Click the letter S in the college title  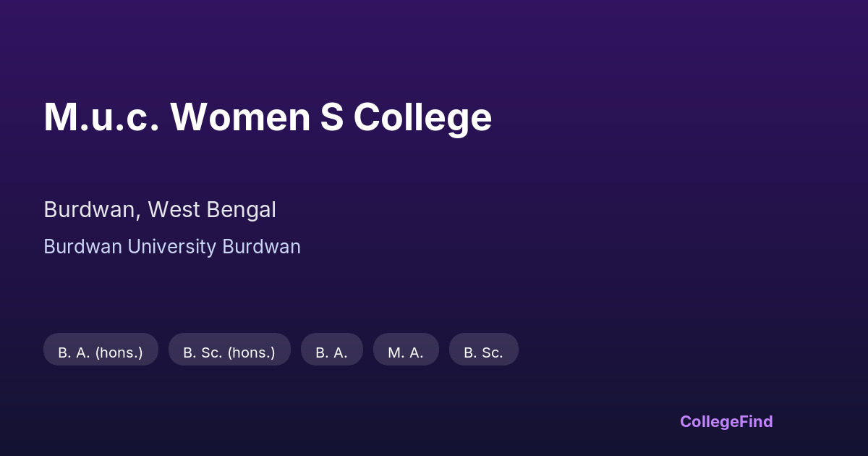pos(332,117)
